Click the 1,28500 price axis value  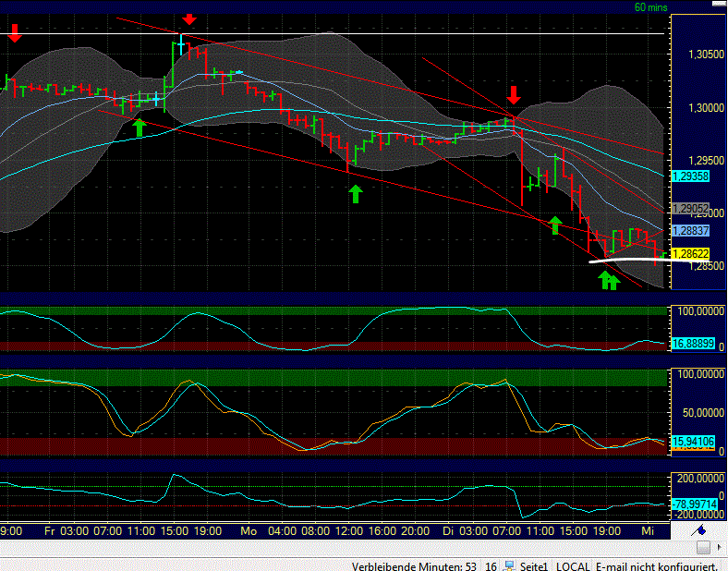coord(706,266)
